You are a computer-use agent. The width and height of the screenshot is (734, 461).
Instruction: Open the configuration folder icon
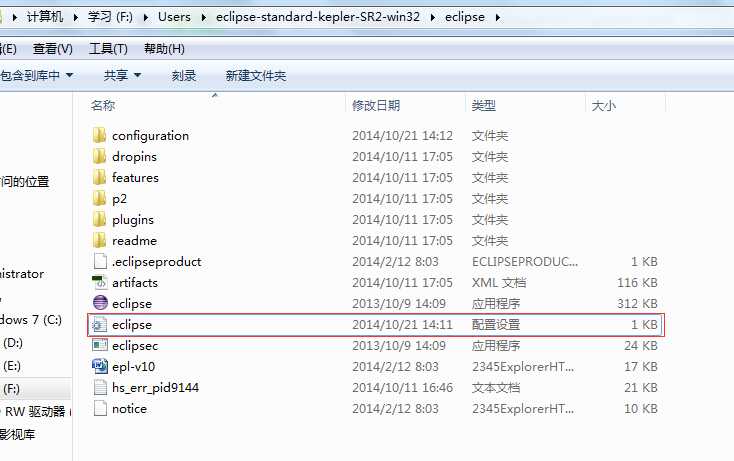[x=99, y=136]
